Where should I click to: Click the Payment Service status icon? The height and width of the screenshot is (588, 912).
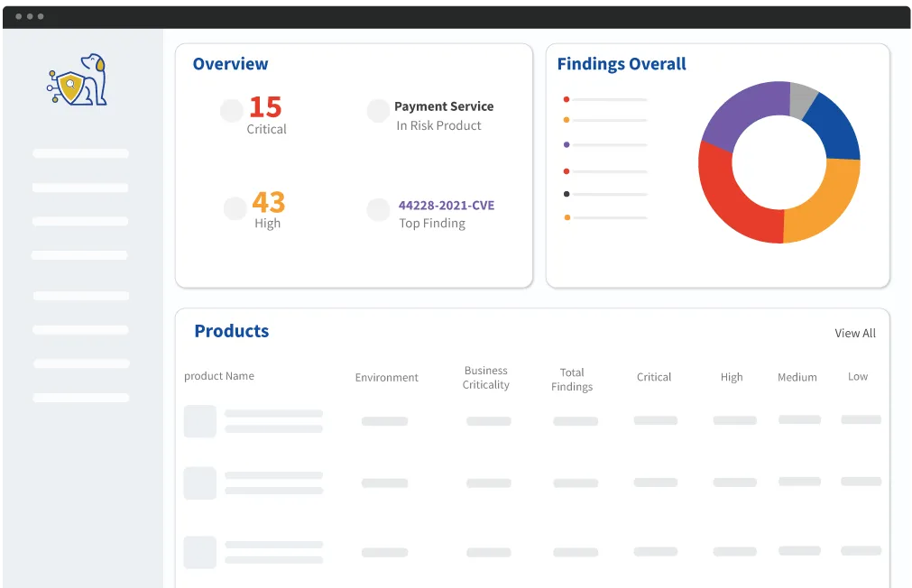click(x=378, y=110)
